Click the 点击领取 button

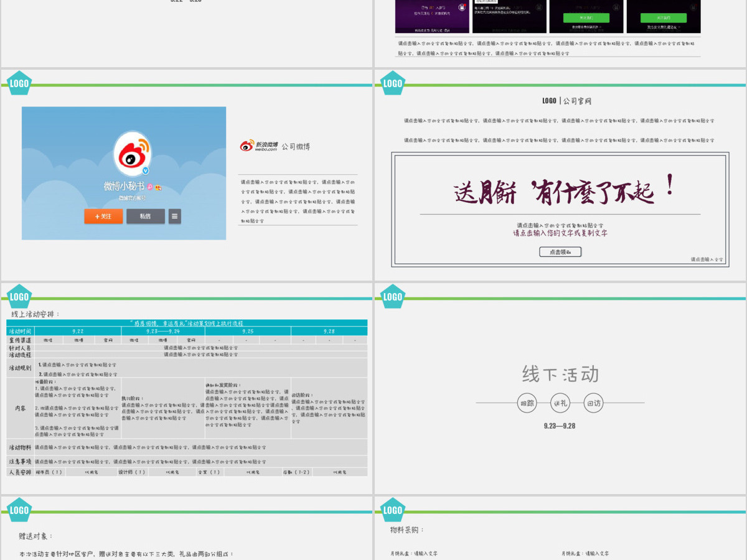[560, 252]
